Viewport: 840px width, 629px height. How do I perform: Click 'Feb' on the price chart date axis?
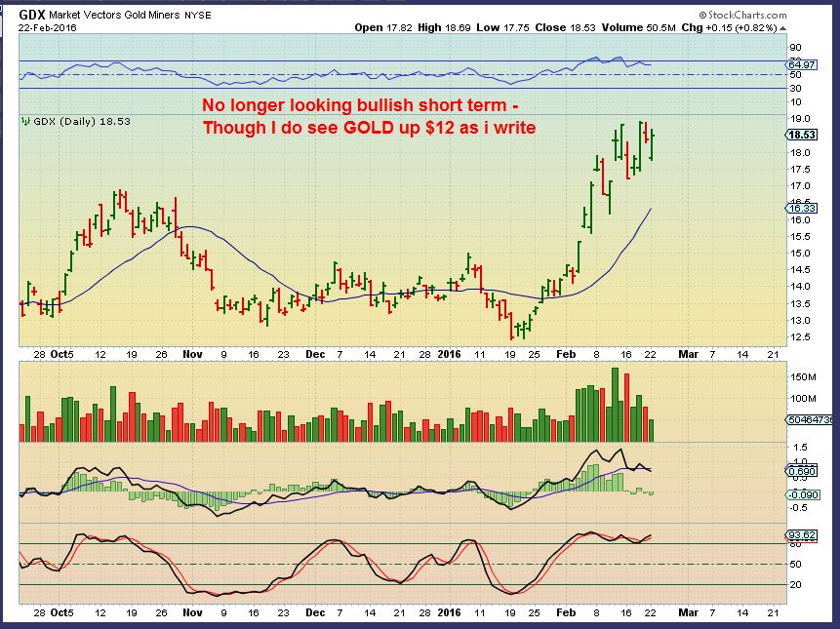point(566,354)
